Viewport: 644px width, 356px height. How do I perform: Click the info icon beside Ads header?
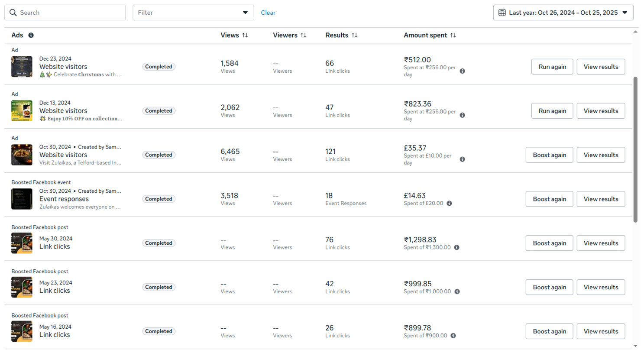31,36
